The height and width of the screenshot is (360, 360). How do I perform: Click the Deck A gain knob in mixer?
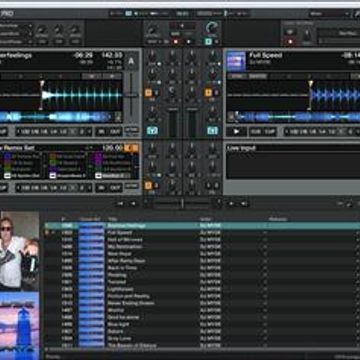click(x=152, y=54)
